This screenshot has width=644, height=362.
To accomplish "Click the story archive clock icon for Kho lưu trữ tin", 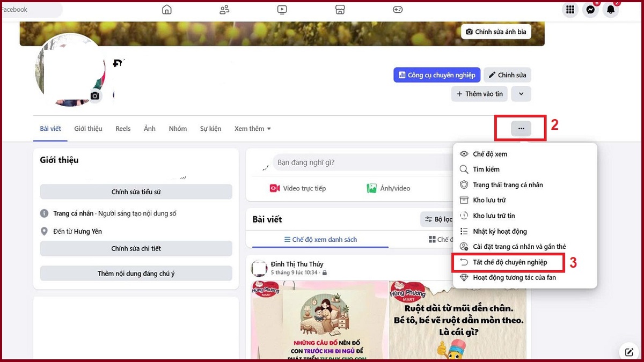I will [x=464, y=216].
